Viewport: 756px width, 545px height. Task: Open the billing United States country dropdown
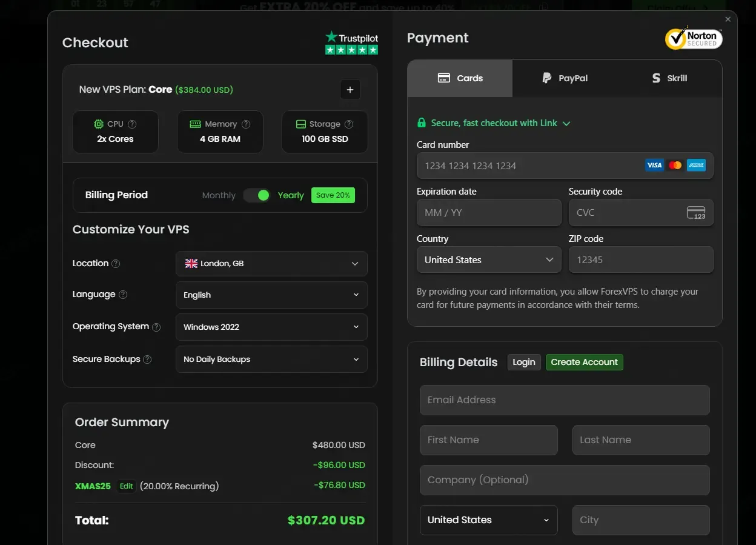pos(488,520)
